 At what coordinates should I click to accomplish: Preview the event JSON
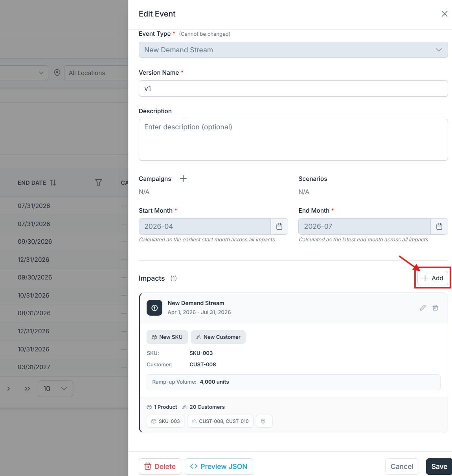coord(219,467)
